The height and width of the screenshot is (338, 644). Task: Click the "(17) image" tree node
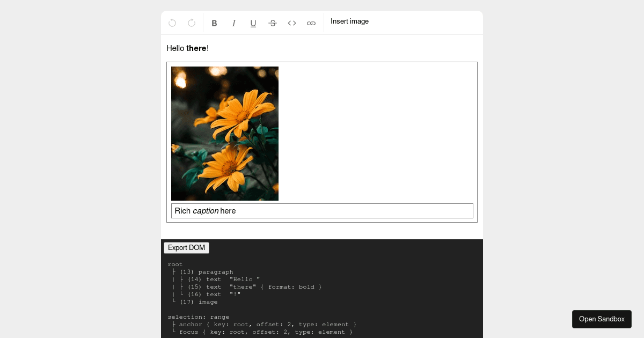click(x=199, y=302)
